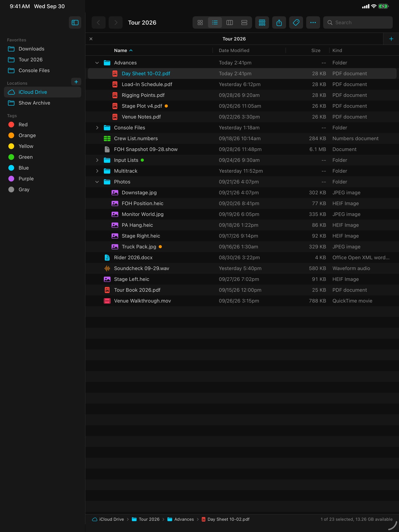Image resolution: width=399 pixels, height=532 pixels.
Task: Select the Tour 2026 tab title
Action: coord(234,39)
